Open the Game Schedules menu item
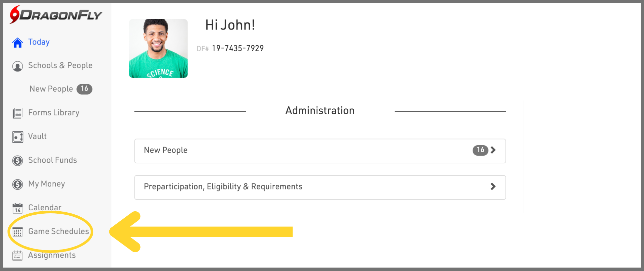Viewport: 644px width, 271px height. tap(58, 231)
